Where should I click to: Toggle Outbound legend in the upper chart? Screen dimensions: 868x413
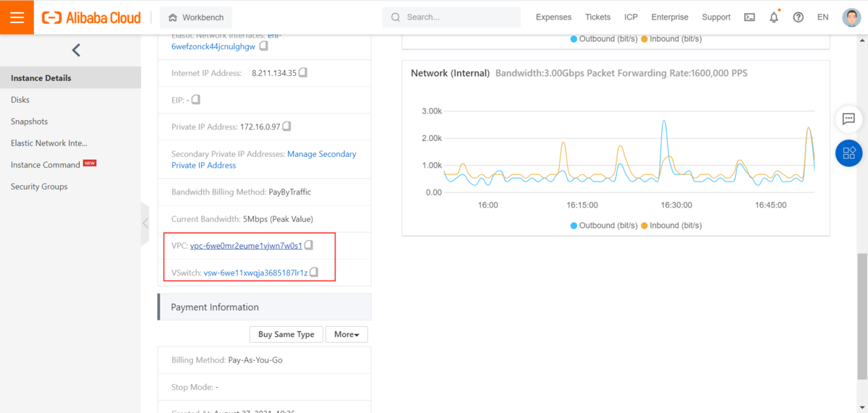tap(603, 39)
